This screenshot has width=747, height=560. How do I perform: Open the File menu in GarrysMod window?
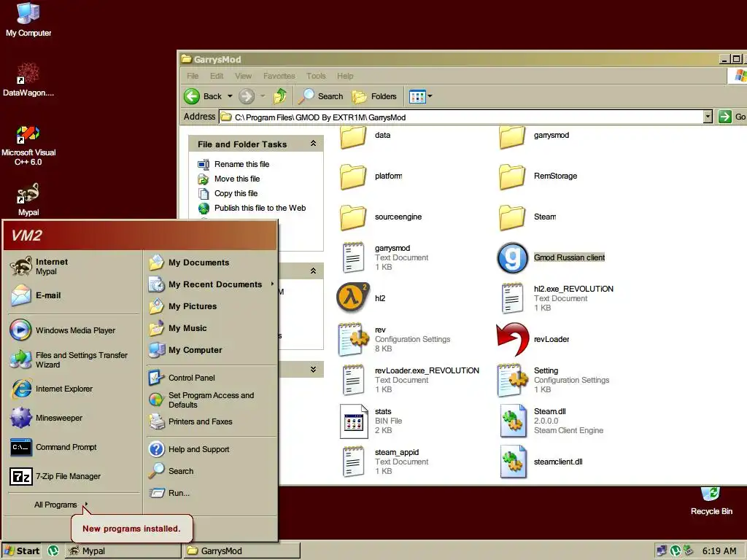pyautogui.click(x=193, y=76)
